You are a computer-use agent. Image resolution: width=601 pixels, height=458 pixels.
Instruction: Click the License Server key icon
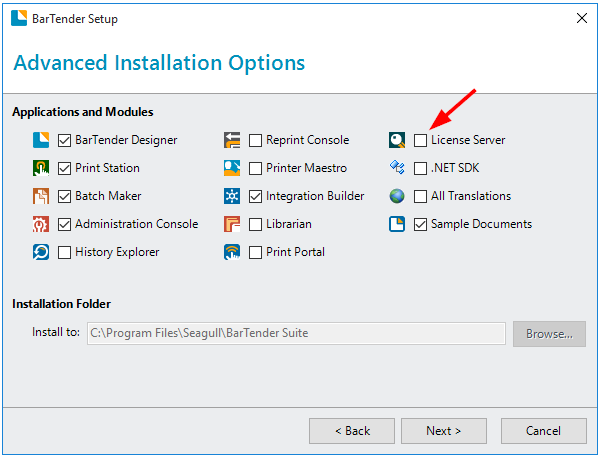pyautogui.click(x=397, y=140)
